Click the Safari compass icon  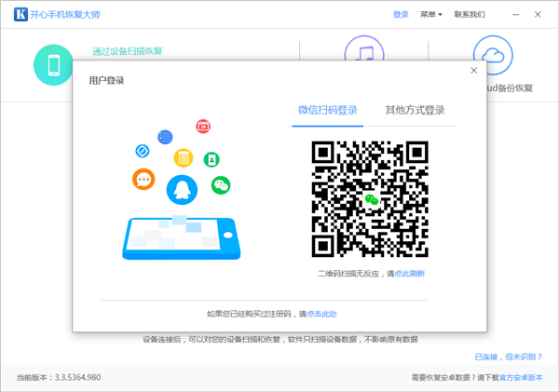143,151
